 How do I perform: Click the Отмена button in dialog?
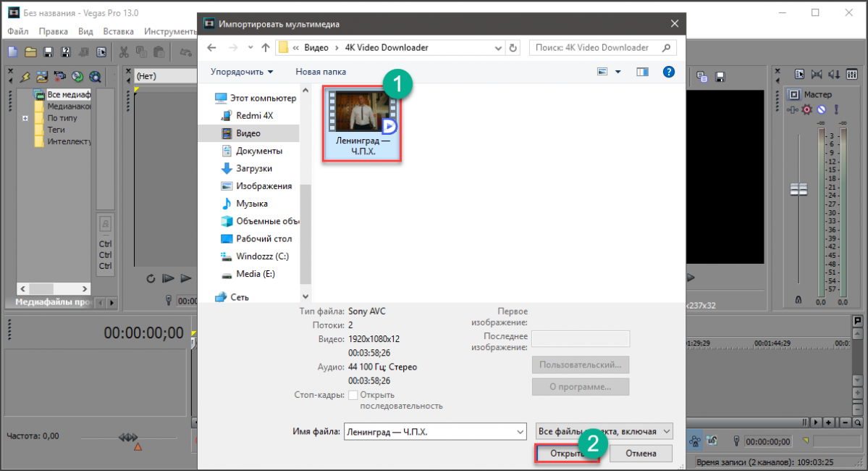[x=641, y=454]
